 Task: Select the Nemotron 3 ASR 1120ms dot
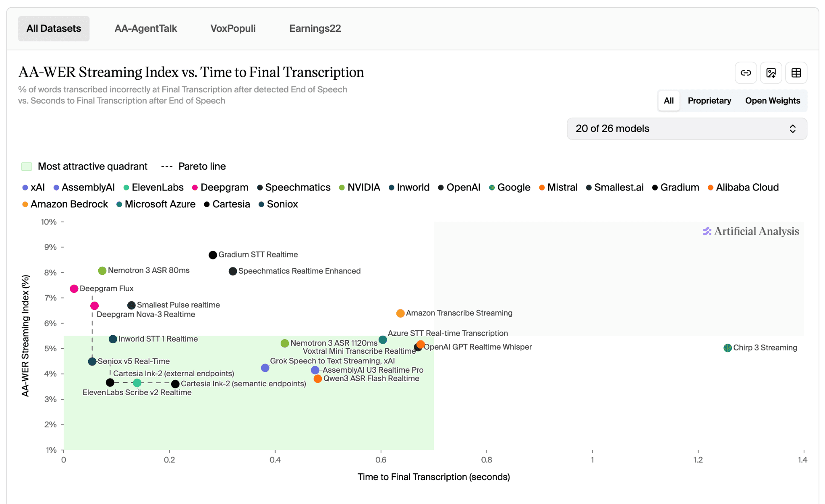pos(285,343)
